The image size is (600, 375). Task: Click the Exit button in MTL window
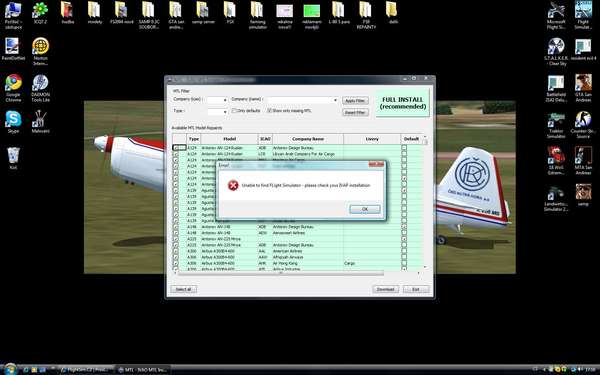tap(416, 289)
